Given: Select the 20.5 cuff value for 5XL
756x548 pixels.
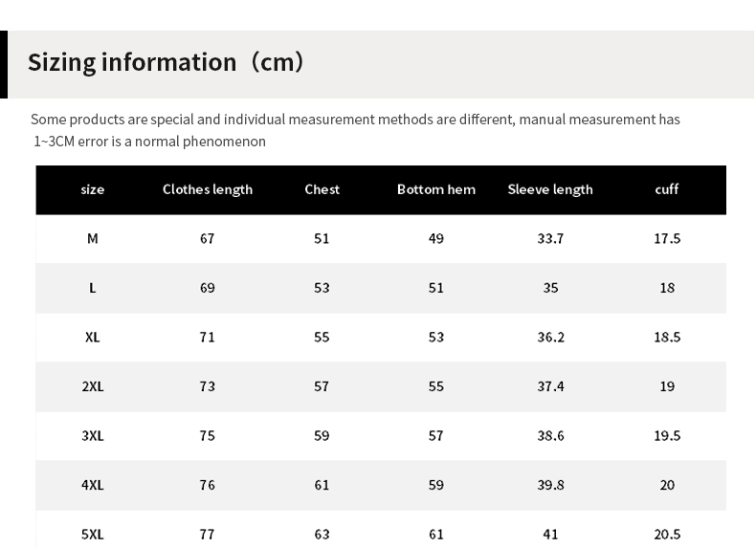Looking at the screenshot, I should click(667, 534).
